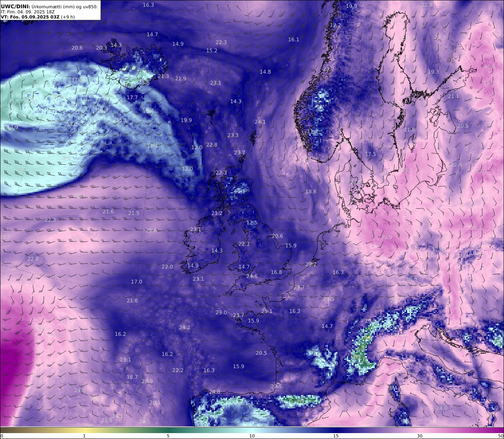Pick the 21.5 Atlantic value
This screenshot has width=504, height=439.
point(134,213)
